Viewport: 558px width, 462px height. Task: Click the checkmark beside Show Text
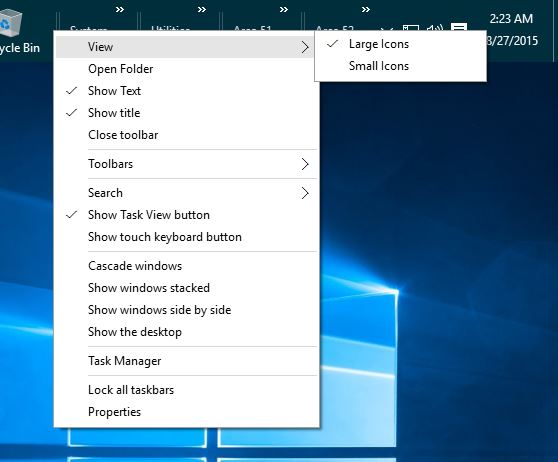72,91
